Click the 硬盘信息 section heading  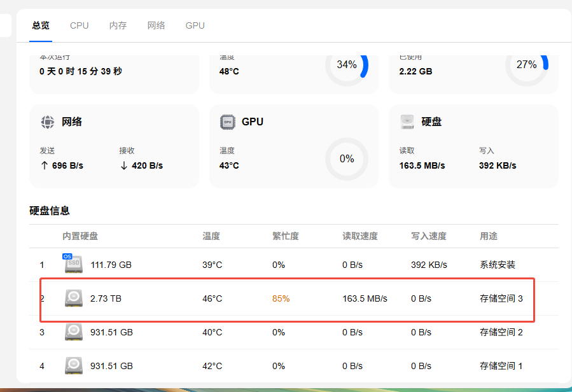tap(50, 211)
